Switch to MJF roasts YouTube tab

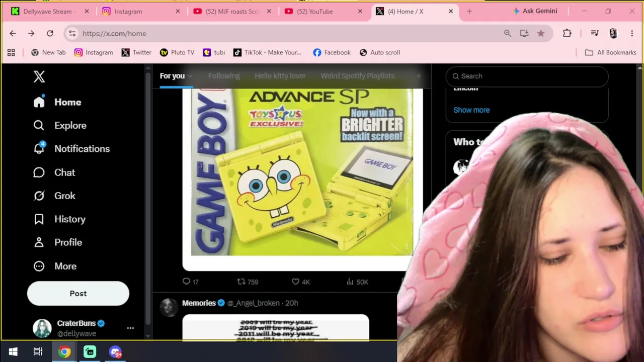232,11
